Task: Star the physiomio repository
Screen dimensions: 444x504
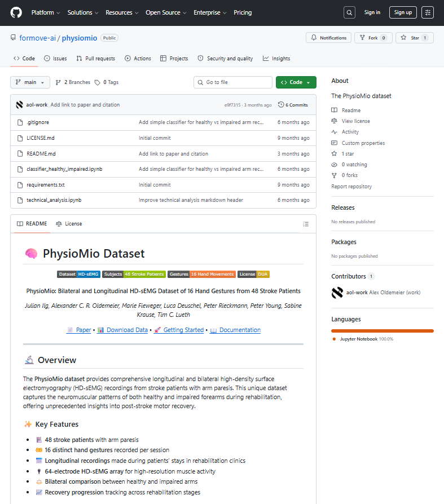Action: click(x=415, y=38)
